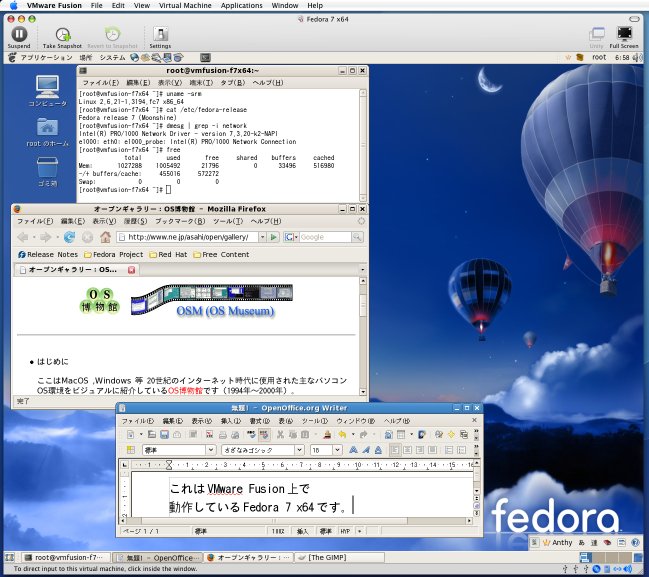Screen dimensions: 649x577
Task: Open the New document dropdown arrow in Writer
Action: 141,434
